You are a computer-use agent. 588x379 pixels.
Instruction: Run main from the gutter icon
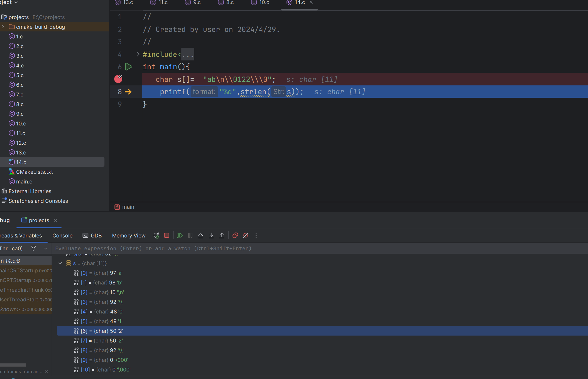coord(129,67)
